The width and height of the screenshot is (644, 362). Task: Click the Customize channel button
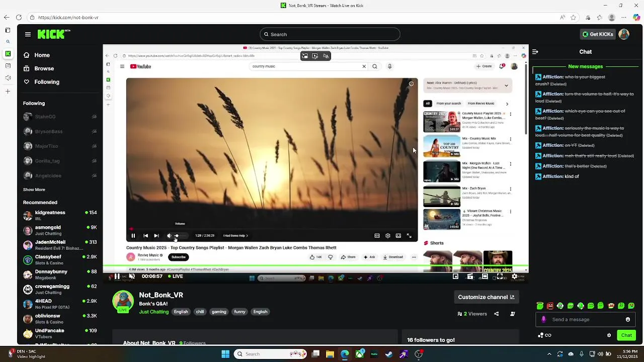click(x=486, y=297)
